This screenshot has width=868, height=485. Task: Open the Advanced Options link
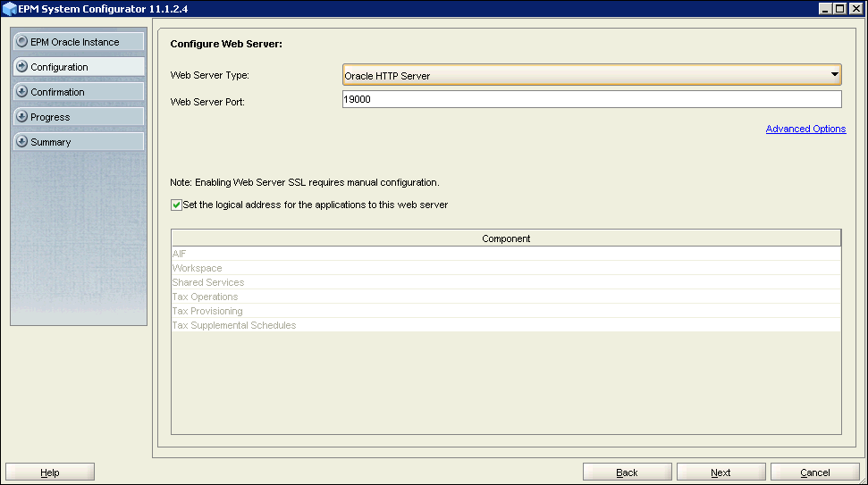click(805, 129)
